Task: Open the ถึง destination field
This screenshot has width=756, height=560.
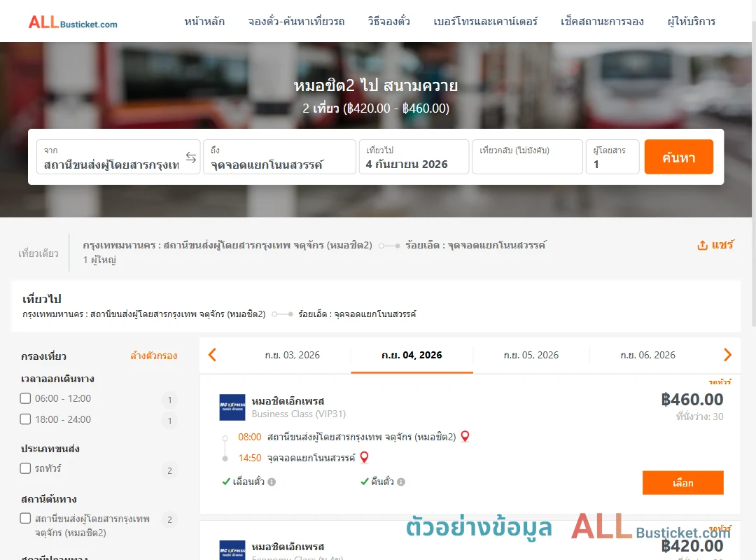Action: coord(279,157)
